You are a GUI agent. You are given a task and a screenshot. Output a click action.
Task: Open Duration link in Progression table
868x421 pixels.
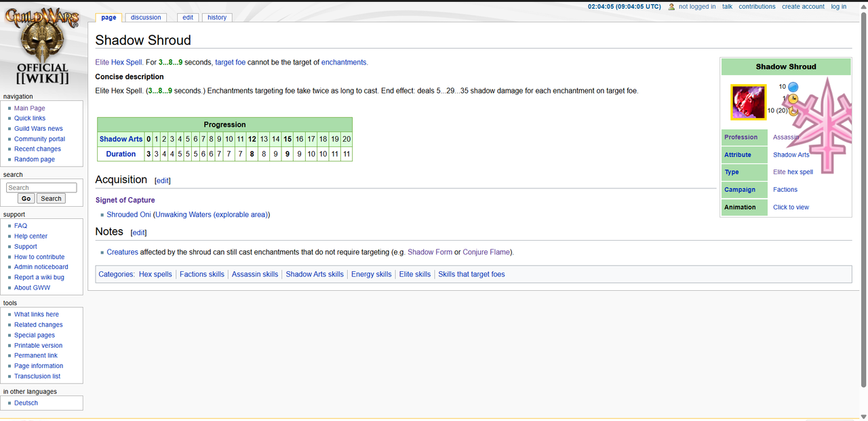click(121, 155)
